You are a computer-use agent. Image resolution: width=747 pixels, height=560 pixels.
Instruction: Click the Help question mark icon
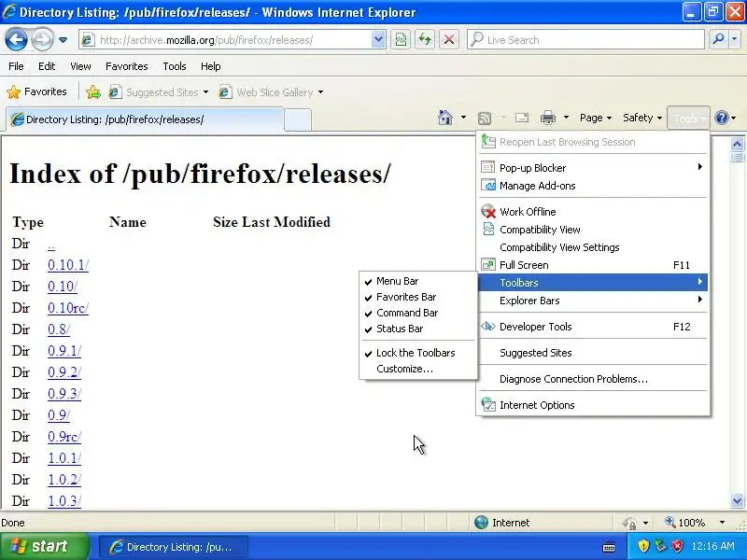coord(722,118)
